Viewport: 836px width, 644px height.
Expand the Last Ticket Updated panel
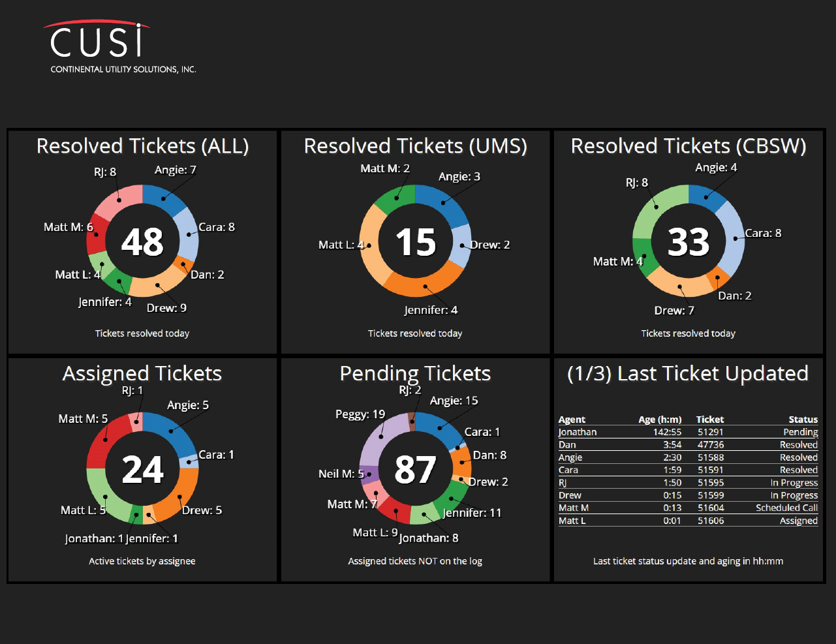pyautogui.click(x=688, y=373)
